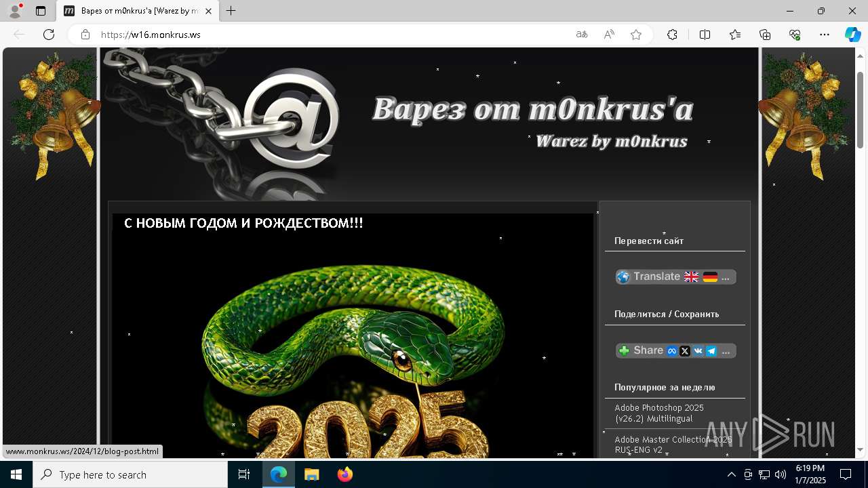Screen dimensions: 868x488
Task: Open the Extensions puzzle icon
Action: (x=672, y=35)
